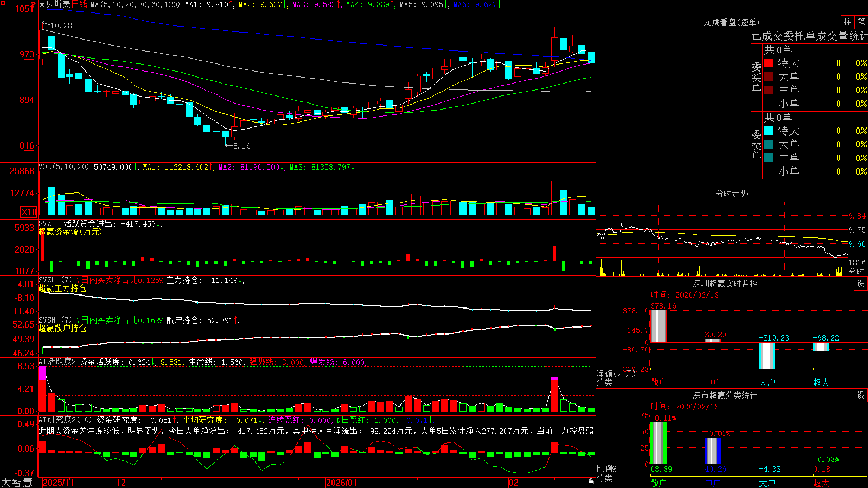
Task: Click the 超大 label in 深圳超赢实时监控
Action: (821, 382)
